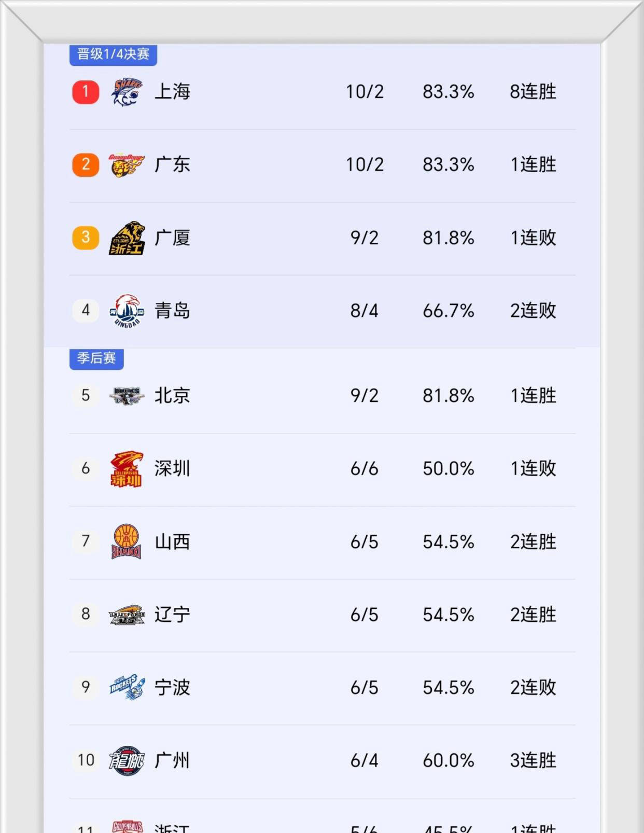Open the 上海 team name link
The image size is (644, 833).
coord(172,92)
